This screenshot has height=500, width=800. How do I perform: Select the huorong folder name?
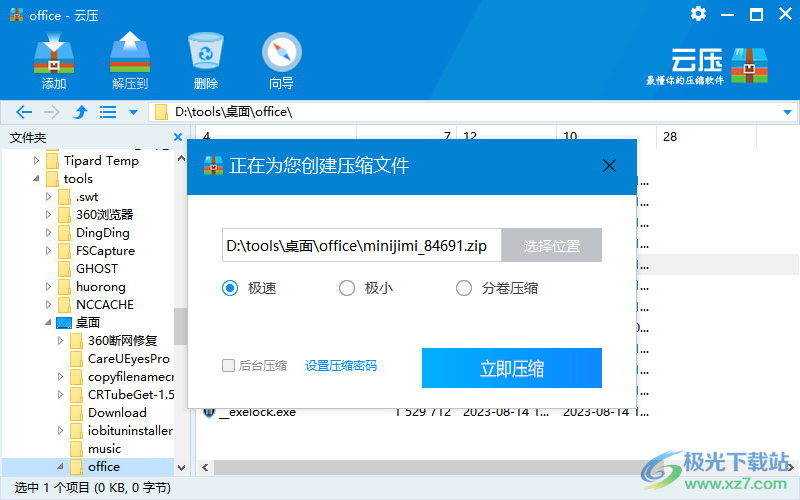101,287
